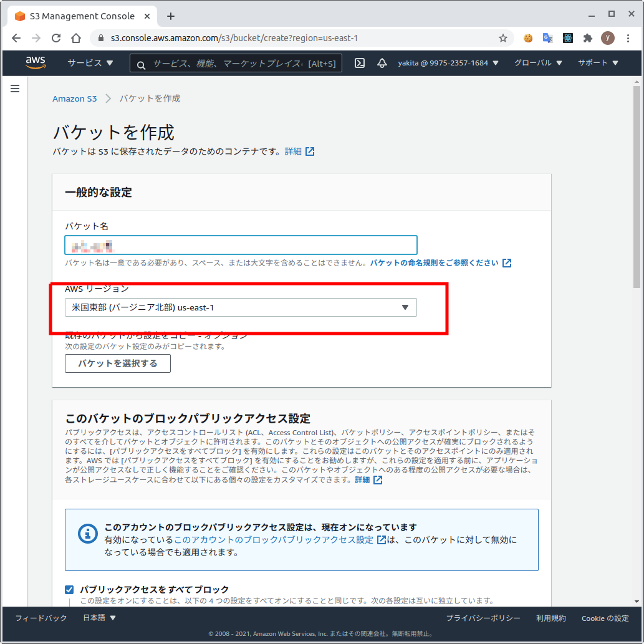Open このアカウントのブロックパブリックアクセス設定 link
644x644 pixels.
click(274, 540)
